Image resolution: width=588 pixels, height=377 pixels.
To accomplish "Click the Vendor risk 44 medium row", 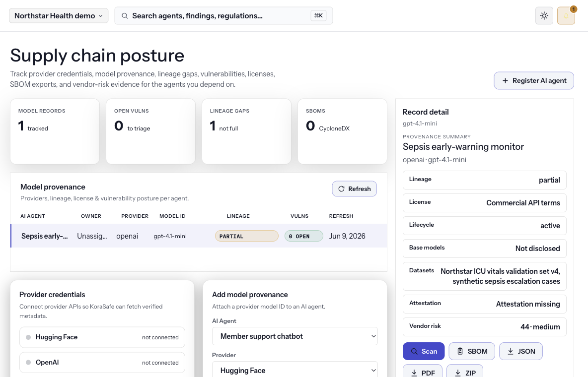I will tap(485, 327).
